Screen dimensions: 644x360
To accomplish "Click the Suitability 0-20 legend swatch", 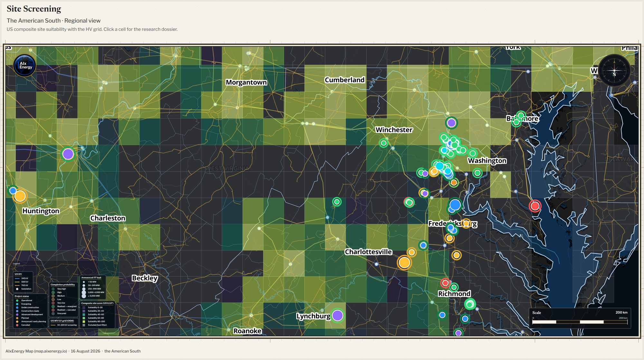I will pos(84,308).
